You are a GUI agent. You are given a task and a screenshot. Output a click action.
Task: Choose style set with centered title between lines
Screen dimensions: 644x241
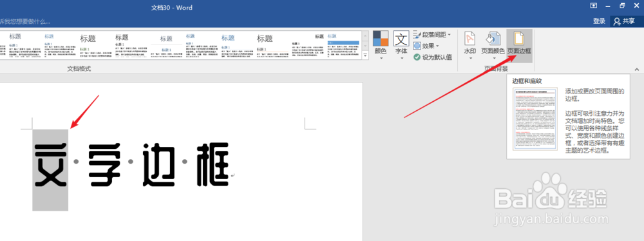pyautogui.click(x=166, y=46)
